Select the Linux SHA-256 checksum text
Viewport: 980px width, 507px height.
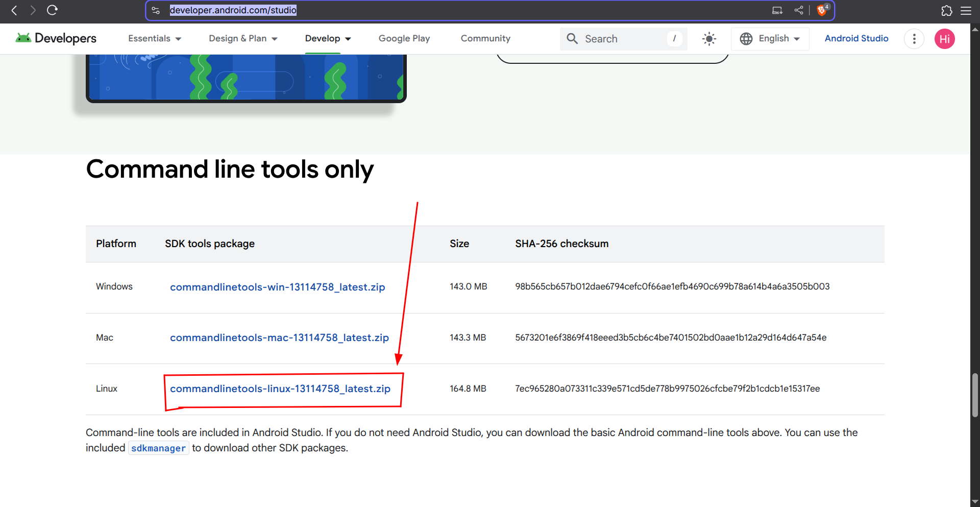(668, 389)
